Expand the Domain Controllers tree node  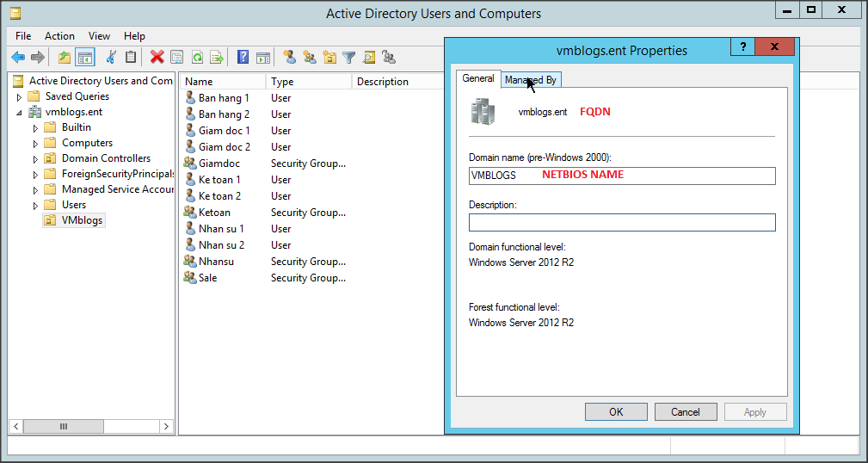pyautogui.click(x=35, y=158)
